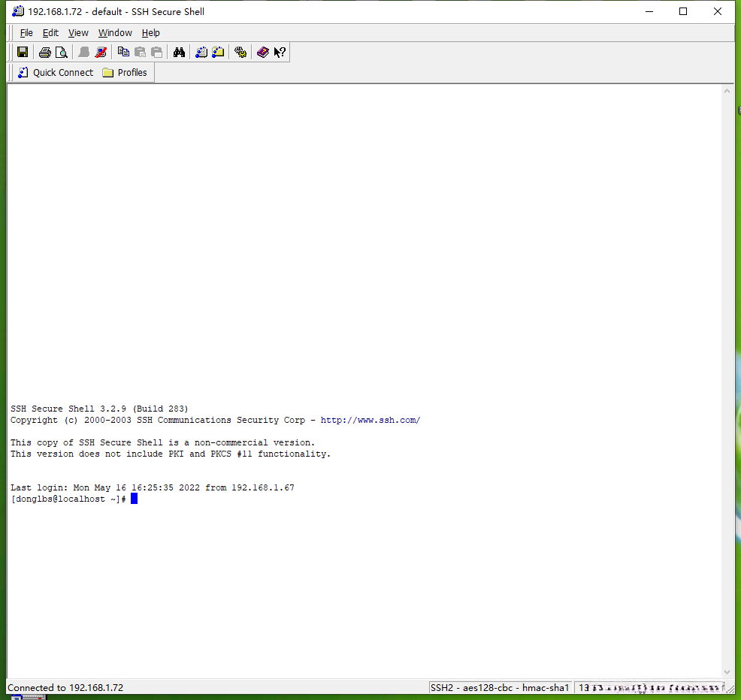The height and width of the screenshot is (700, 741).
Task: Open Settings gear icon in toolbar
Action: pyautogui.click(x=240, y=52)
